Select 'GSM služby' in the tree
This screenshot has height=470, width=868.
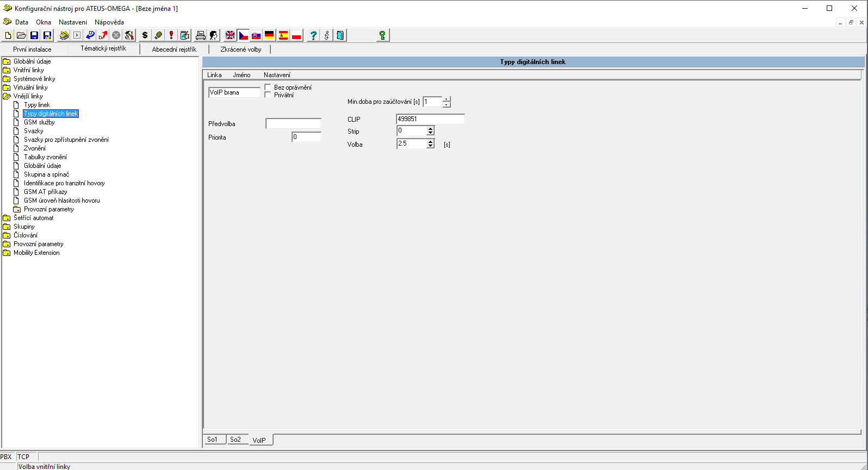pyautogui.click(x=39, y=122)
